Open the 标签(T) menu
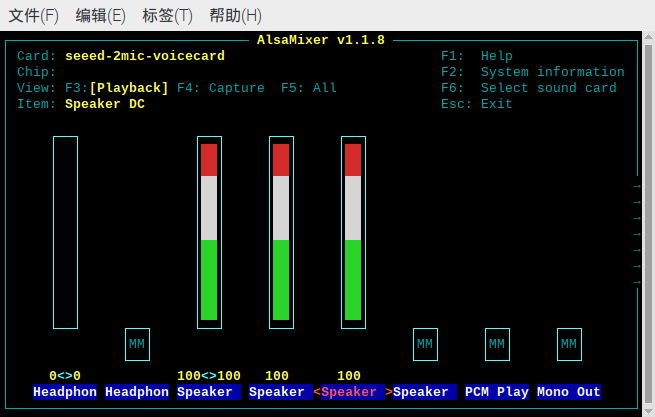 168,16
